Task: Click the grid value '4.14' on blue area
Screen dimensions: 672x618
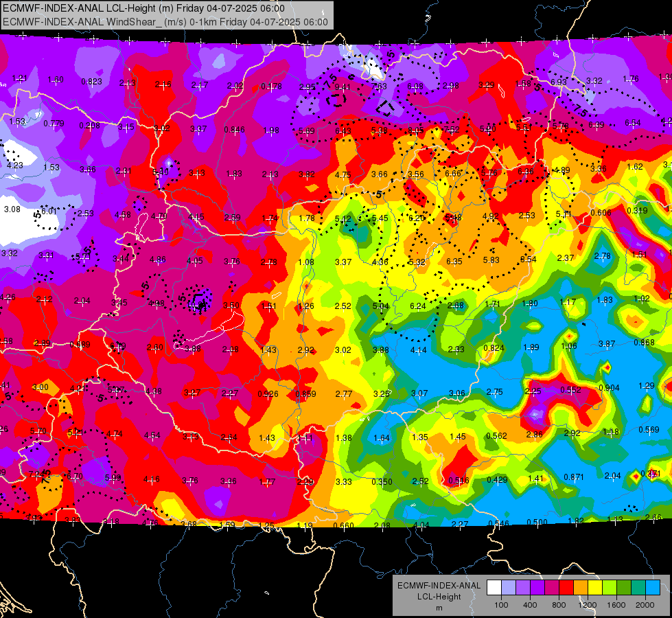Action: 418,350
